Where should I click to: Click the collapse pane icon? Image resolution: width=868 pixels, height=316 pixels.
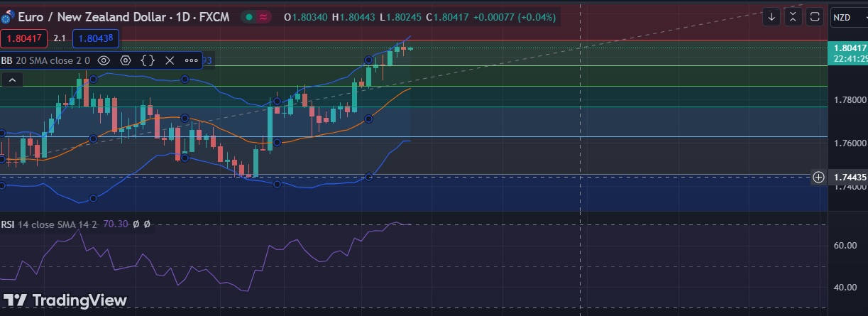pos(793,17)
